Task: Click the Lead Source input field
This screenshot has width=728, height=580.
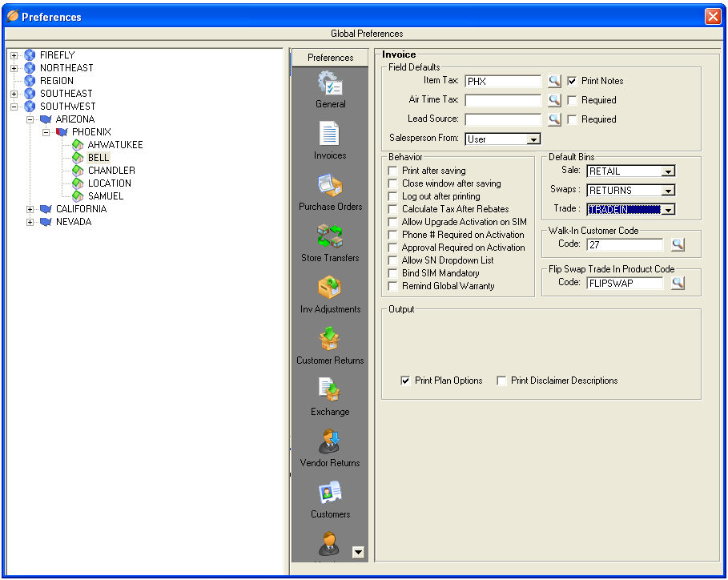Action: 503,120
